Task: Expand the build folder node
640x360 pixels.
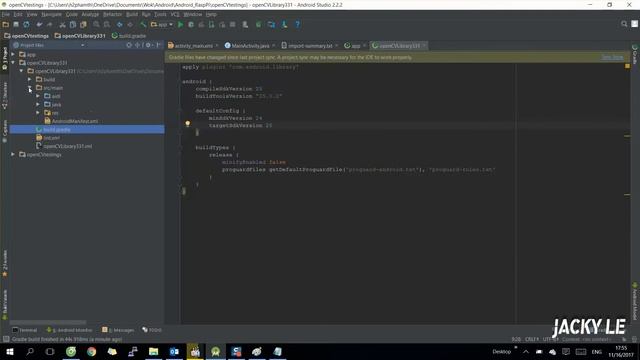Action: [x=30, y=79]
